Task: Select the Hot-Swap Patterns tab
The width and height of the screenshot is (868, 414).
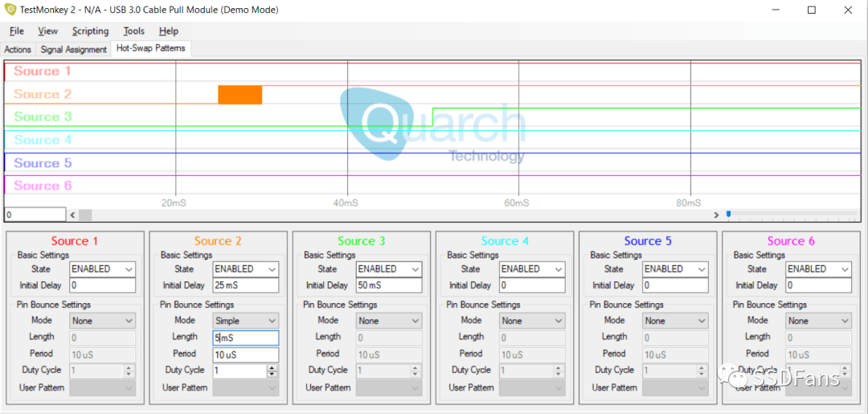Action: (150, 48)
